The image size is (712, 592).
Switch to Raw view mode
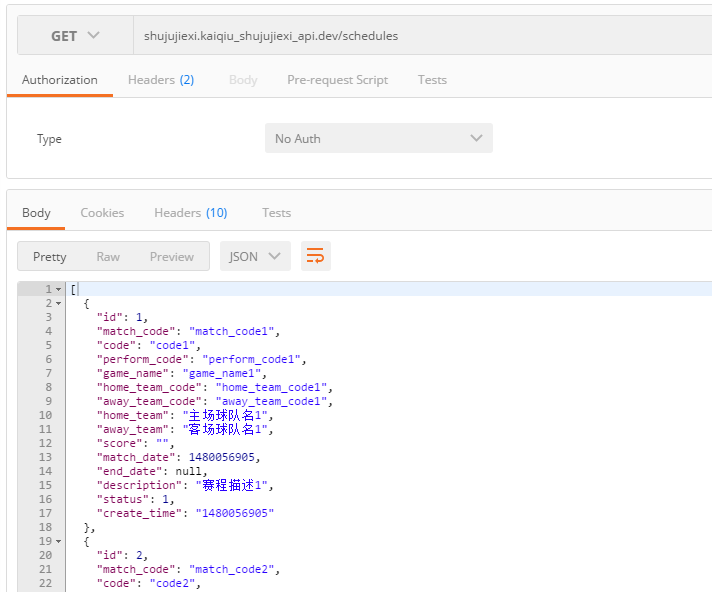pyautogui.click(x=108, y=257)
